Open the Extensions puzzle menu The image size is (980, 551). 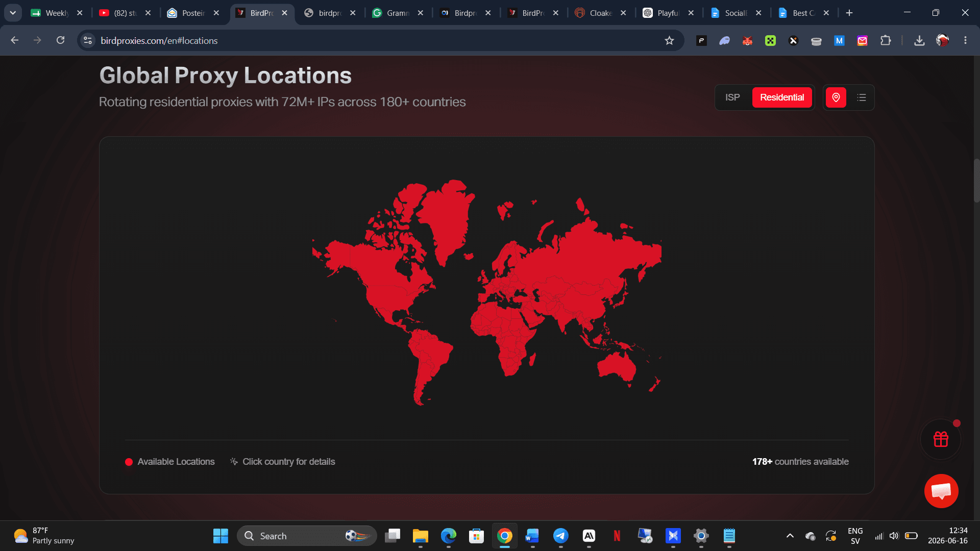pyautogui.click(x=886, y=40)
